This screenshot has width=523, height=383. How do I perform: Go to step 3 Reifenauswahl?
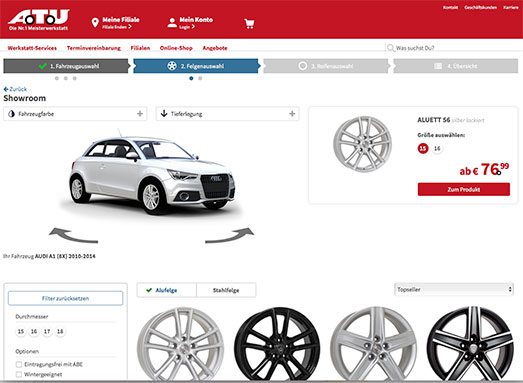[326, 66]
